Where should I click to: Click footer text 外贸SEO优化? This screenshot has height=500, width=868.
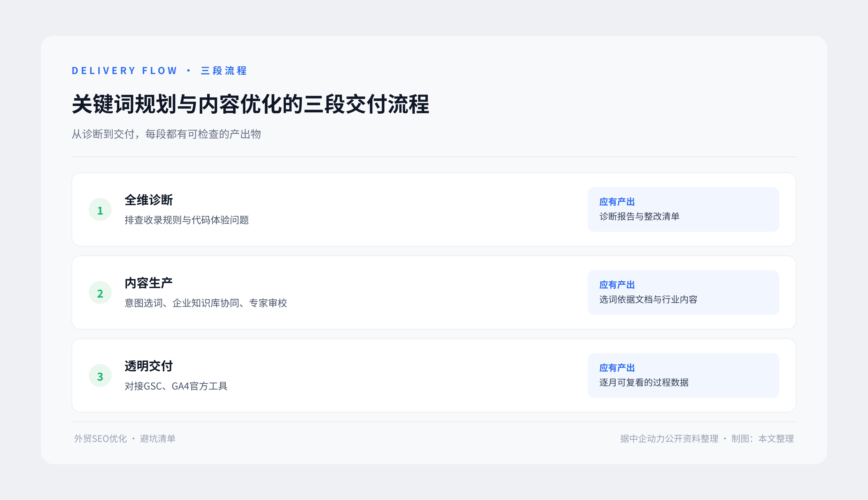pyautogui.click(x=101, y=438)
